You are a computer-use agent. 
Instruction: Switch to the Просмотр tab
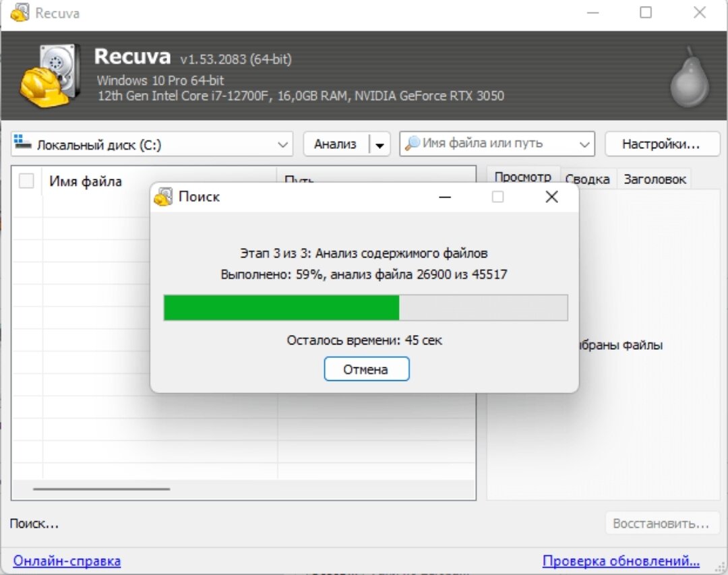(x=523, y=177)
